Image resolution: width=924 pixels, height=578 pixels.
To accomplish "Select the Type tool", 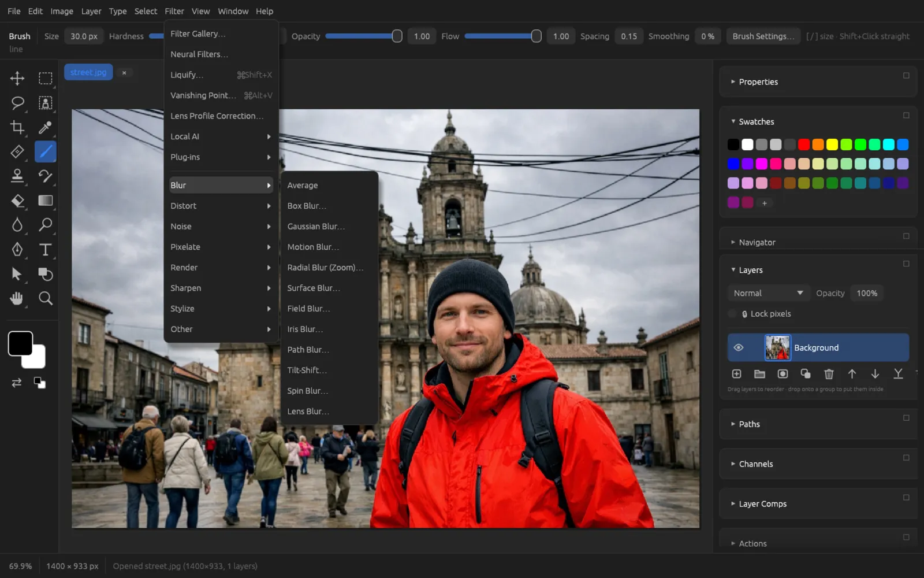I will pyautogui.click(x=45, y=249).
